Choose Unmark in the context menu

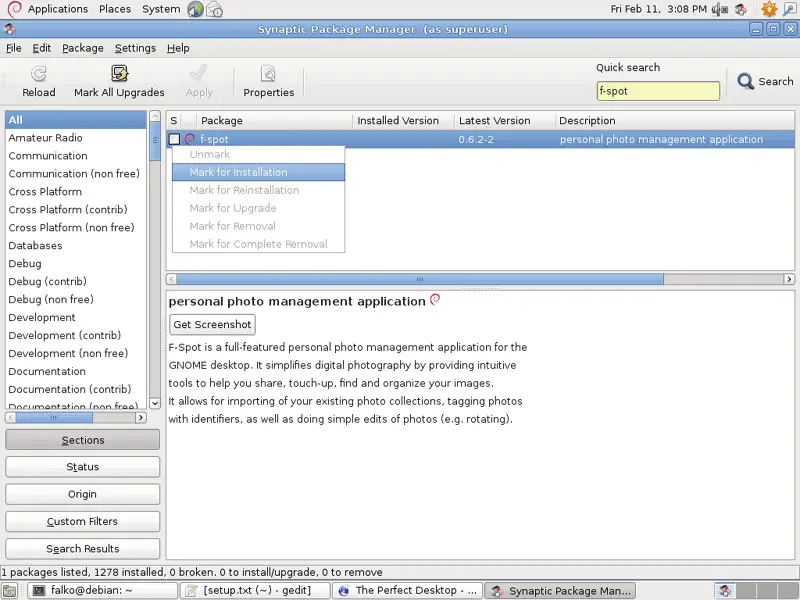(259, 154)
